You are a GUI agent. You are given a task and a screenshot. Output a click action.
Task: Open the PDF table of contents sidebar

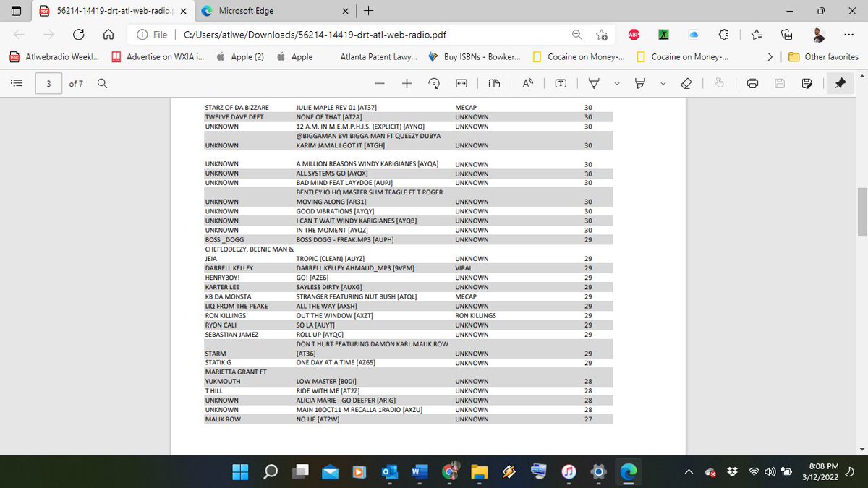16,84
